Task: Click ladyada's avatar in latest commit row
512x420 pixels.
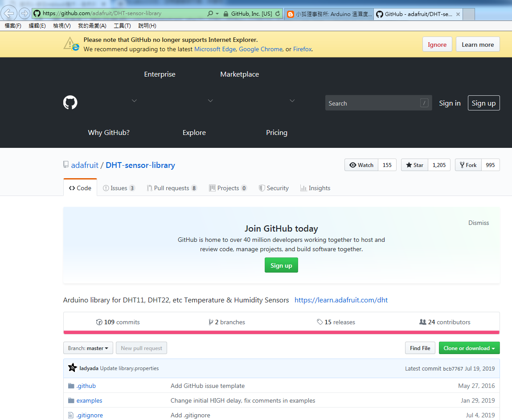Action: coord(73,368)
